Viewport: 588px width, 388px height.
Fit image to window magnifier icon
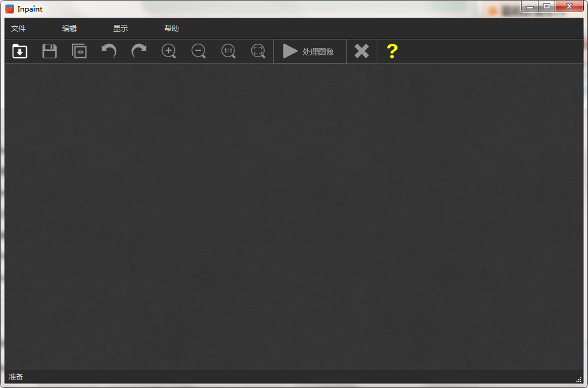258,51
